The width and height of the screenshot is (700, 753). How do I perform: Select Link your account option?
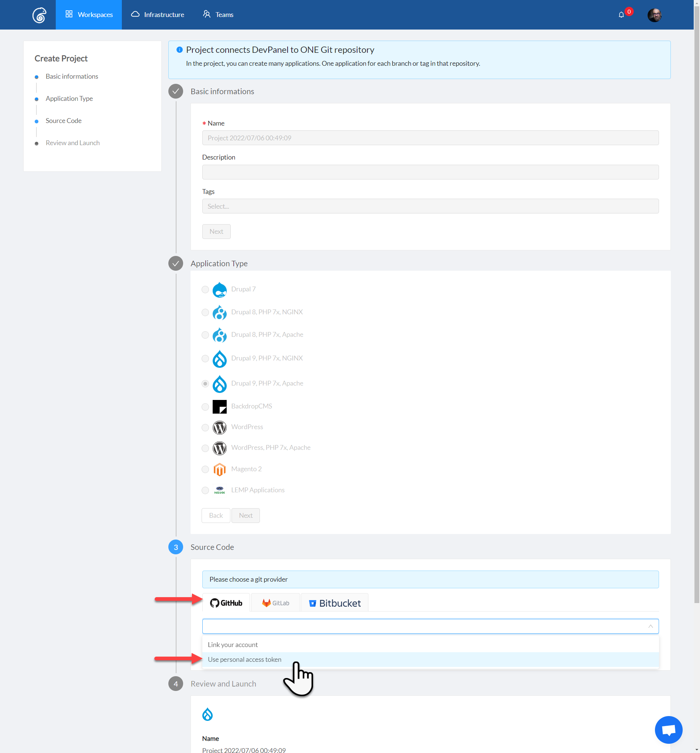(233, 644)
